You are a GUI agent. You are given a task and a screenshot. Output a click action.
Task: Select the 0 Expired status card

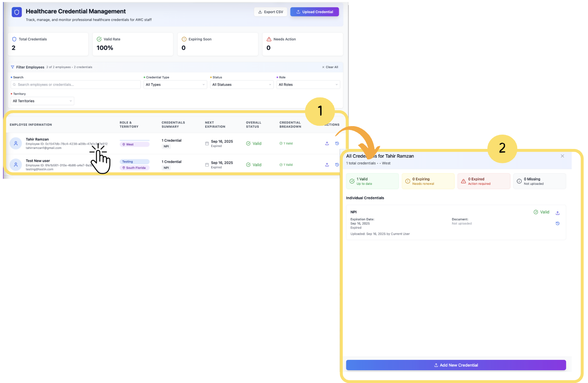[x=484, y=181]
